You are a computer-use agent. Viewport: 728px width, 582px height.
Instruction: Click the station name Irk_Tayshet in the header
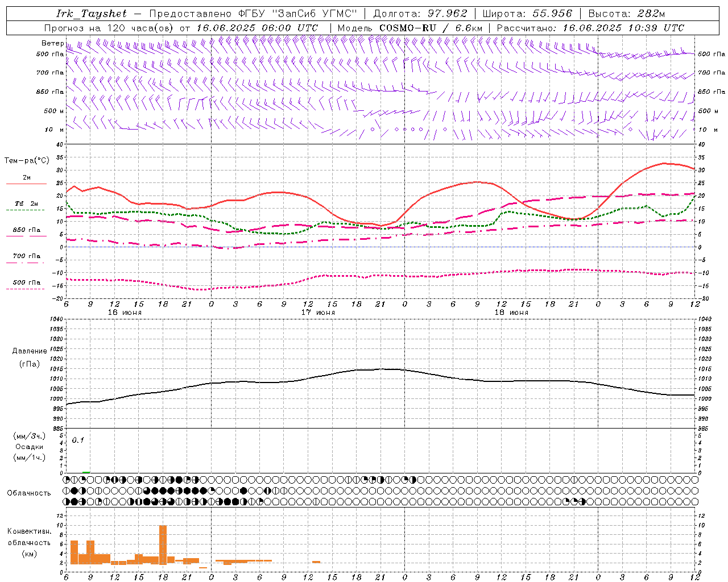92,14
